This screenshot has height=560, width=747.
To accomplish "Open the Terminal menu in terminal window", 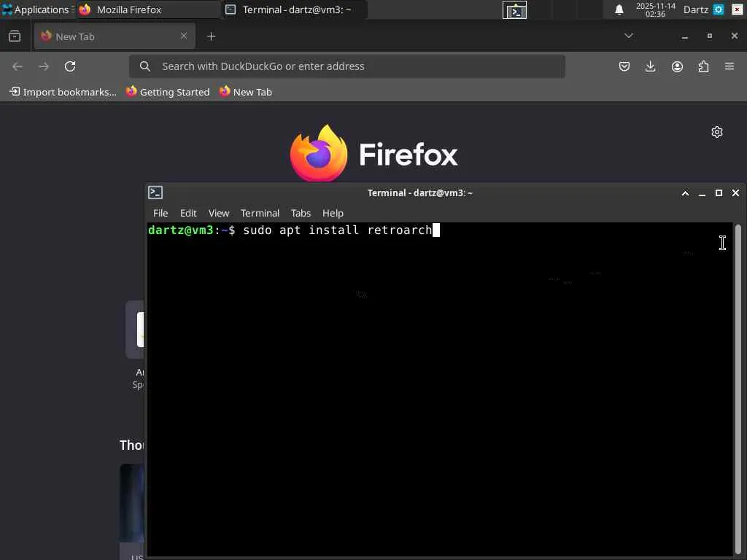I will [x=260, y=213].
